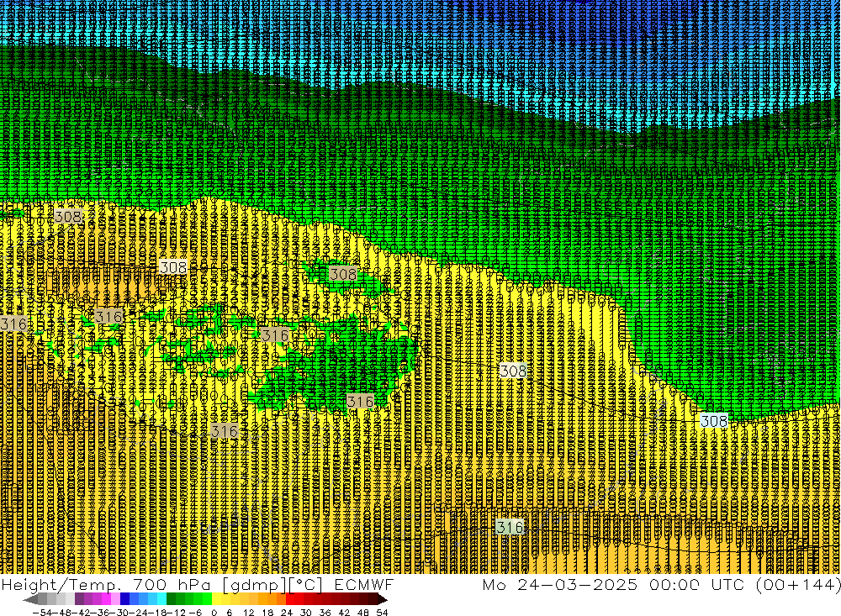Image resolution: width=841 pixels, height=616 pixels.
Task: Click the '-54' legend scale number
Action: [x=42, y=613]
